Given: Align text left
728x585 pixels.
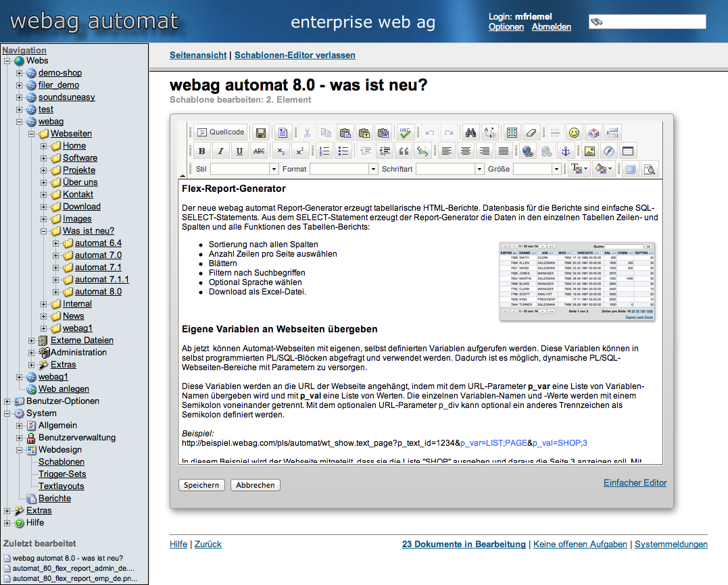Looking at the screenshot, I should pyautogui.click(x=447, y=151).
